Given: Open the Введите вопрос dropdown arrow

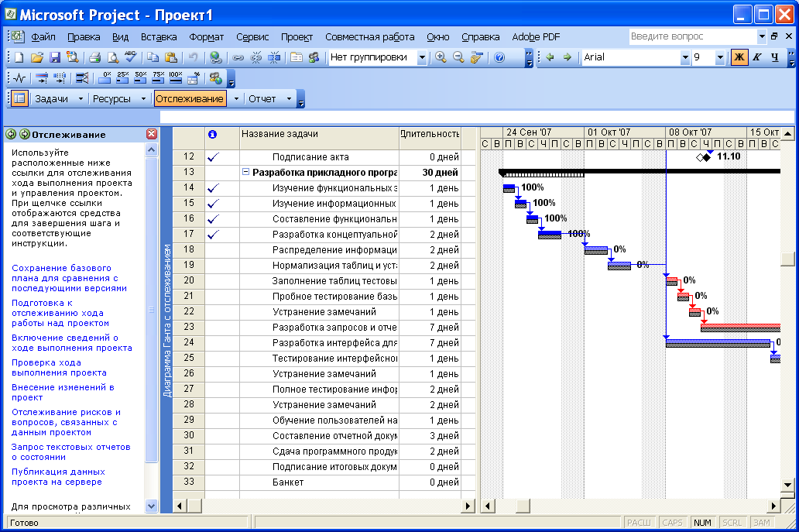Looking at the screenshot, I should tap(762, 36).
